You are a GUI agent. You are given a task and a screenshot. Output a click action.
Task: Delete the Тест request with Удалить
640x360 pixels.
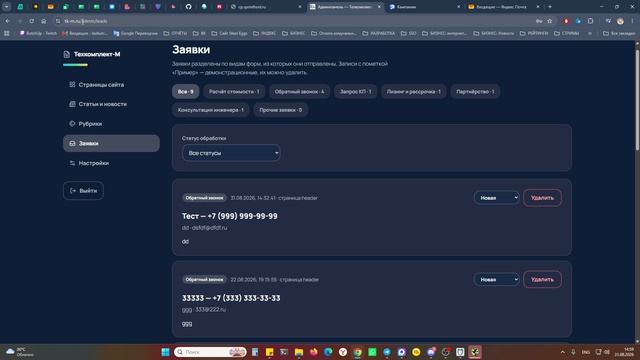click(542, 198)
